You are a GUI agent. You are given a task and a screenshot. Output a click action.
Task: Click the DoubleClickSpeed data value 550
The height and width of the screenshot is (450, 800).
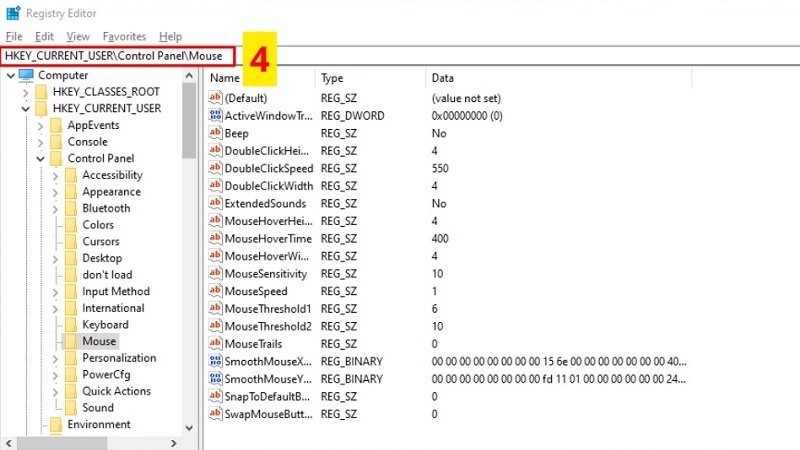(x=440, y=168)
